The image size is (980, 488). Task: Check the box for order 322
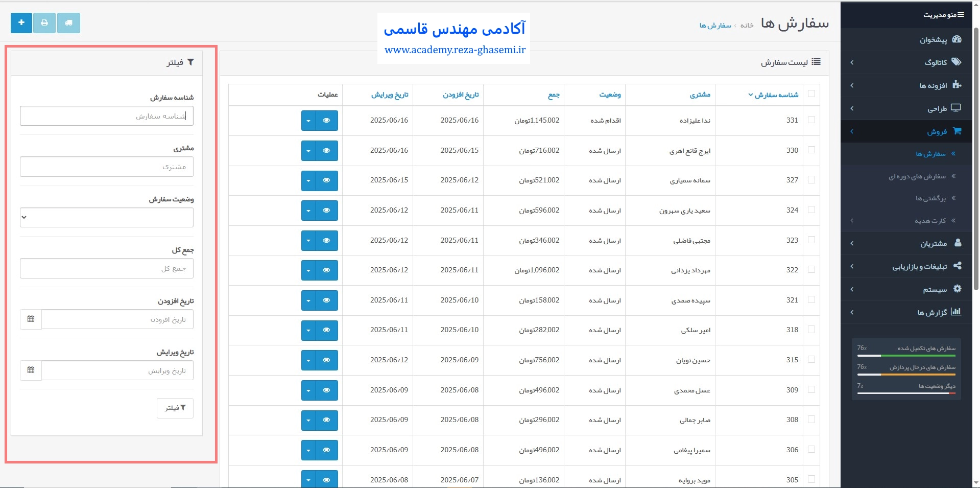point(811,269)
